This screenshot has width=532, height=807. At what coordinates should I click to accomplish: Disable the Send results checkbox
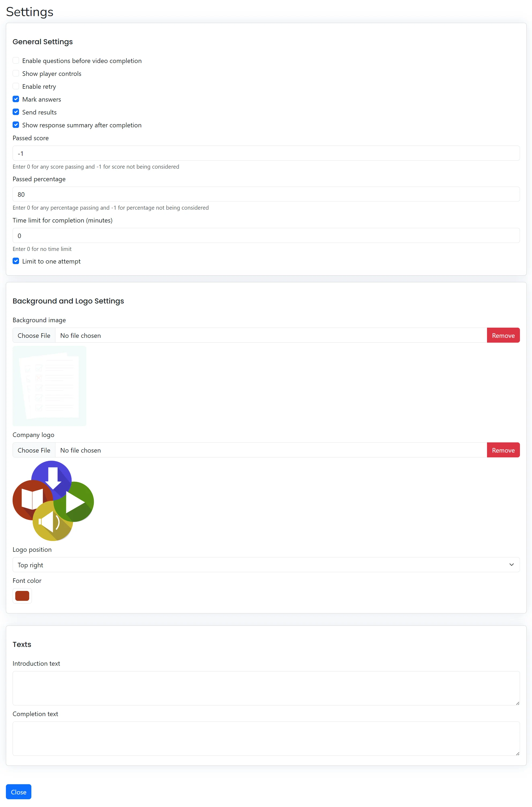point(16,112)
